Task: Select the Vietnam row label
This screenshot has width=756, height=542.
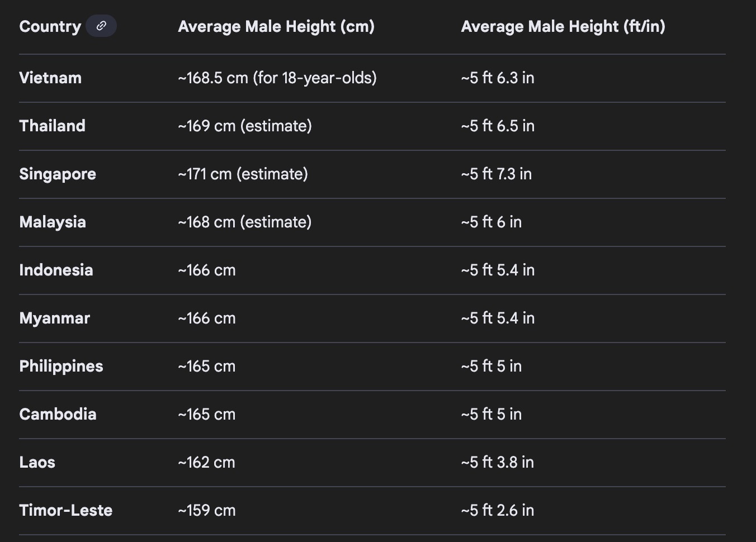Action: (x=50, y=78)
